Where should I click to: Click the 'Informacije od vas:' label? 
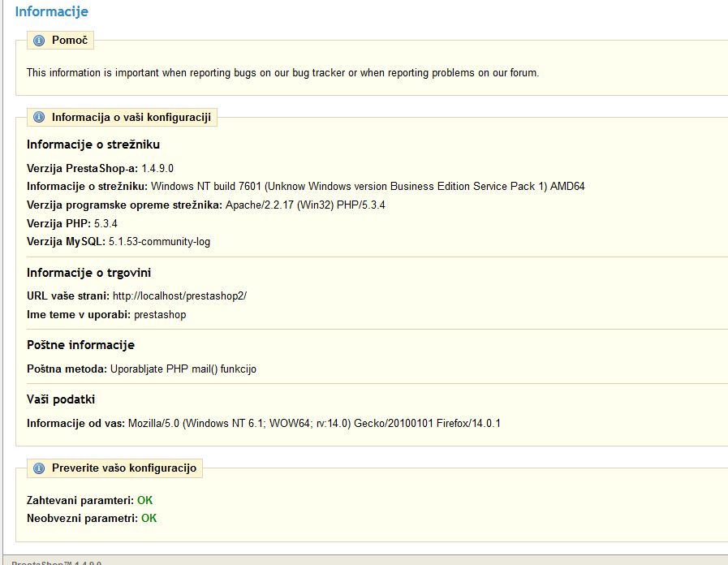pos(75,424)
